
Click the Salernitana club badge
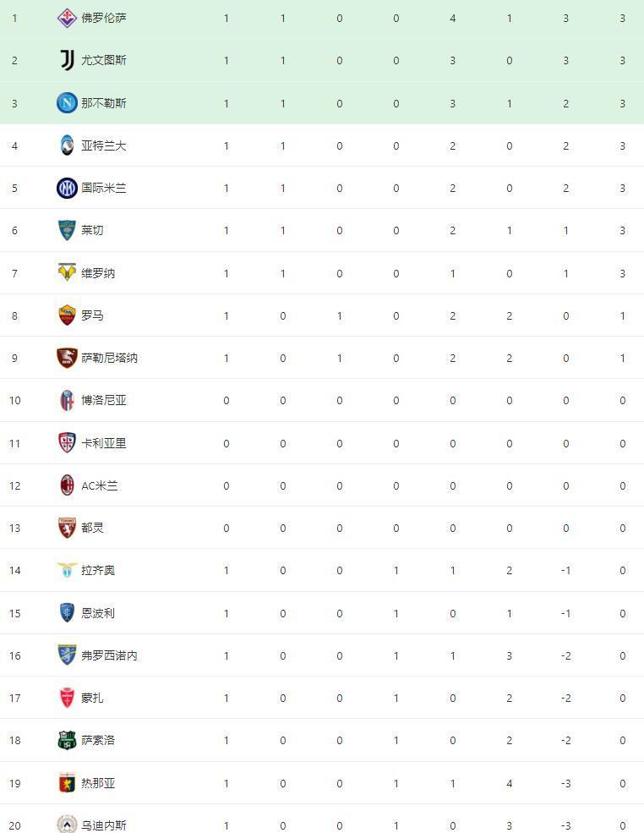click(67, 358)
